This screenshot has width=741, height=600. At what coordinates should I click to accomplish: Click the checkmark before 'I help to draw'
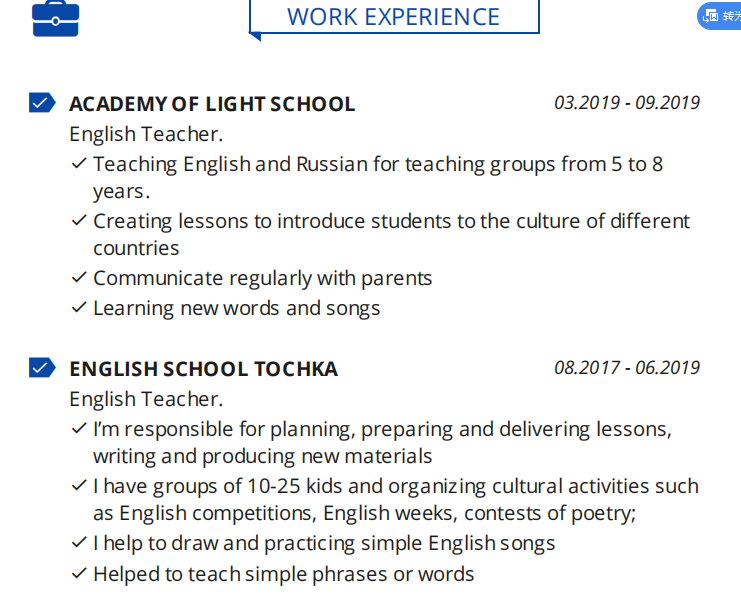(x=79, y=543)
